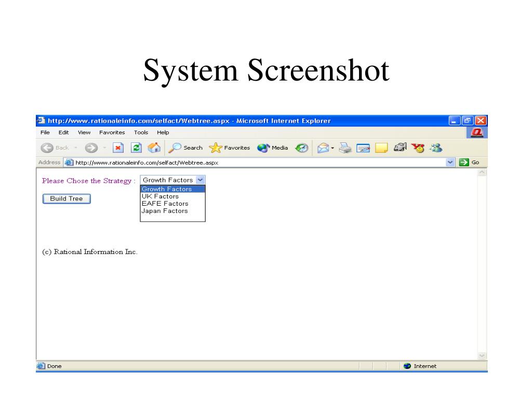The width and height of the screenshot is (532, 399).
Task: Go to the Home page icon
Action: [154, 148]
